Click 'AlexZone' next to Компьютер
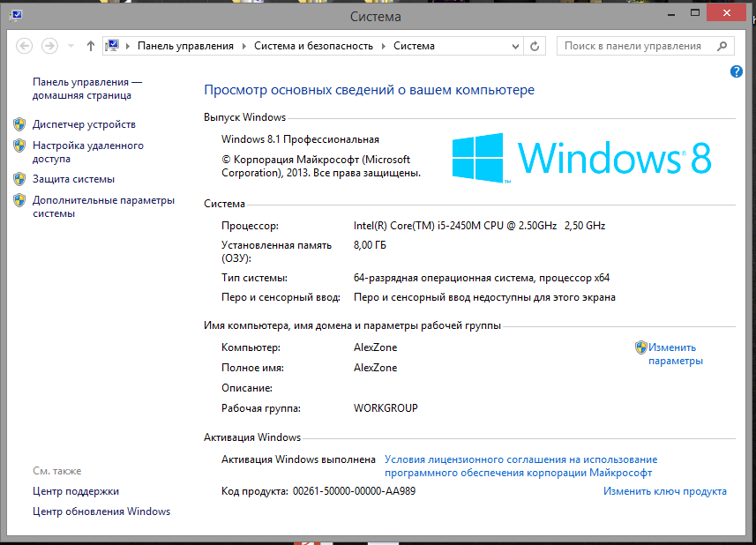Image resolution: width=756 pixels, height=545 pixels. tap(375, 347)
